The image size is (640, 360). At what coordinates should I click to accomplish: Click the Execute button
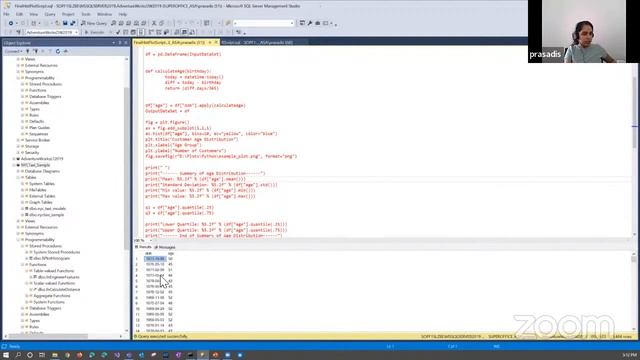pos(95,32)
